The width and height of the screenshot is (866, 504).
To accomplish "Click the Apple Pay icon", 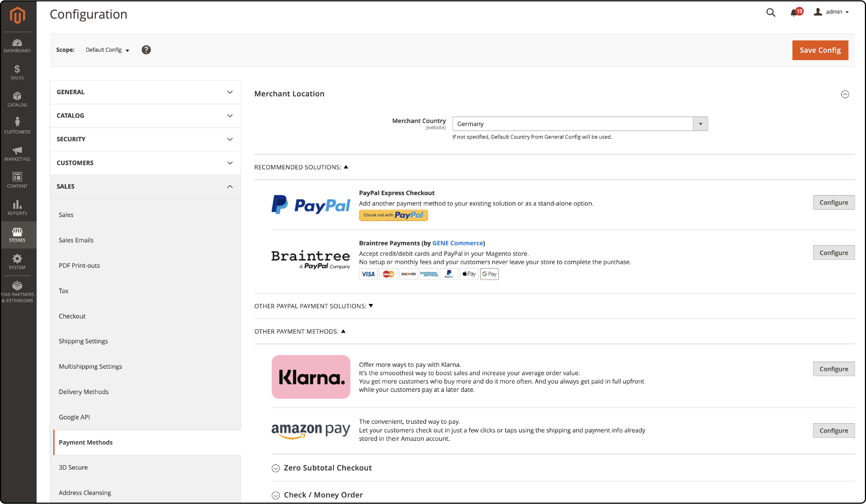I will pyautogui.click(x=469, y=274).
